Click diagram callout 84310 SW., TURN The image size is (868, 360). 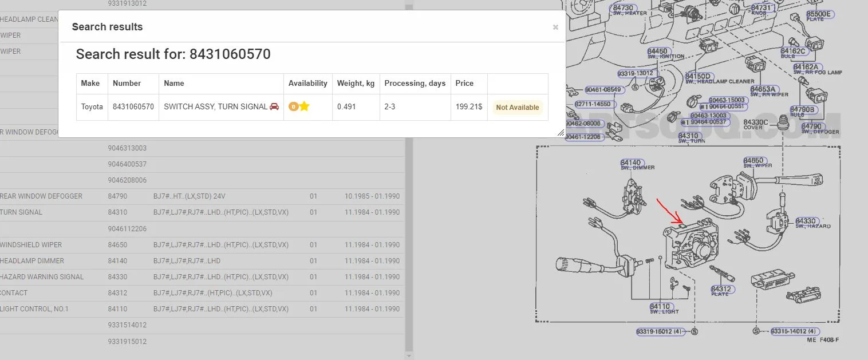(x=689, y=137)
